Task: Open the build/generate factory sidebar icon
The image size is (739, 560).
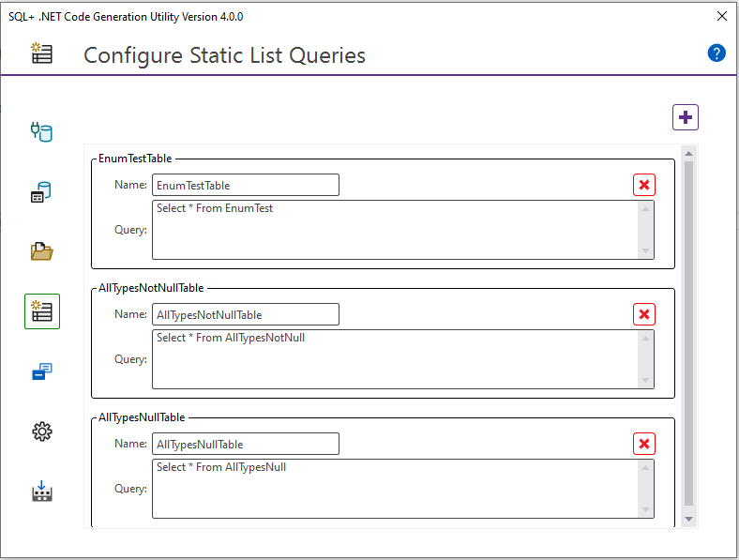Action: point(41,492)
